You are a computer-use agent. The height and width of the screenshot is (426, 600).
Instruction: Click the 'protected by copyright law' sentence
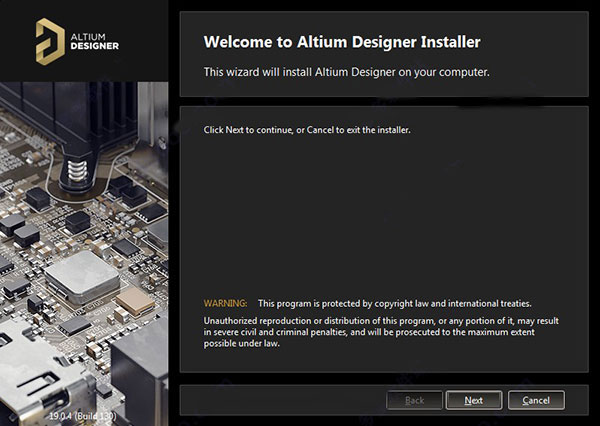click(x=395, y=304)
